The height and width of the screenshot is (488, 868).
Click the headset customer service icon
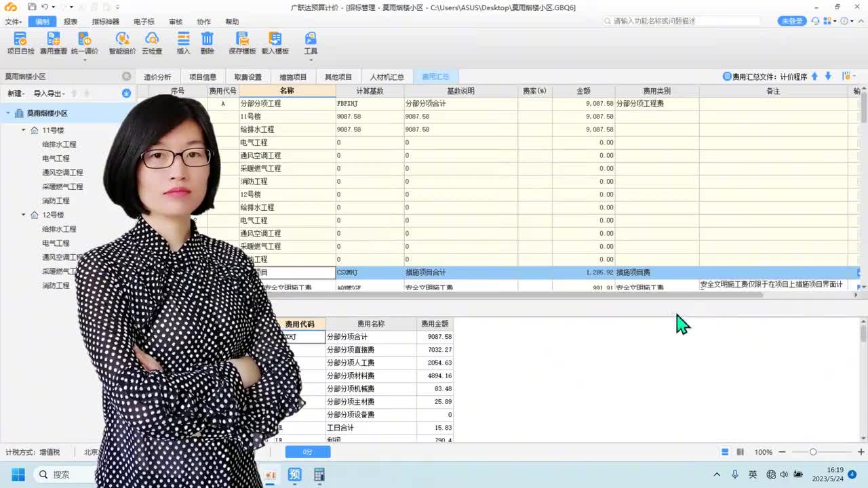coord(815,21)
